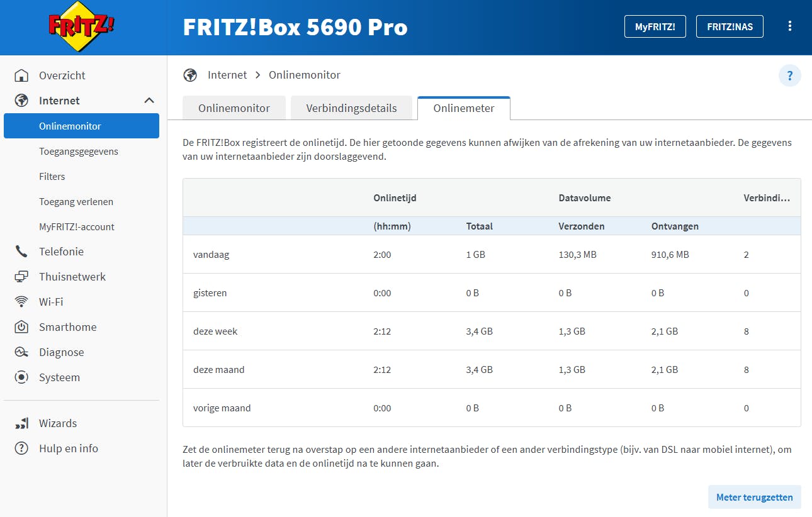The image size is (812, 517).
Task: Open Wi-Fi settings via the wireless icon
Action: tap(21, 301)
